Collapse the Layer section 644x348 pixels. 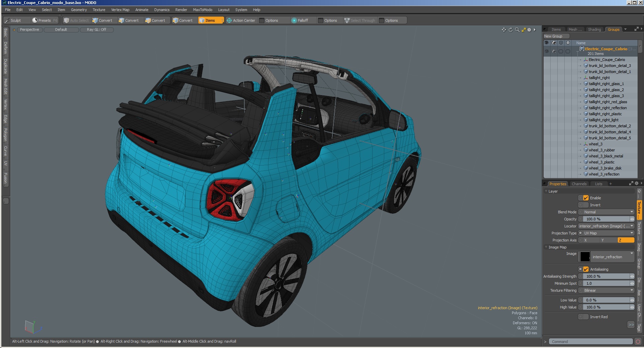pos(546,191)
